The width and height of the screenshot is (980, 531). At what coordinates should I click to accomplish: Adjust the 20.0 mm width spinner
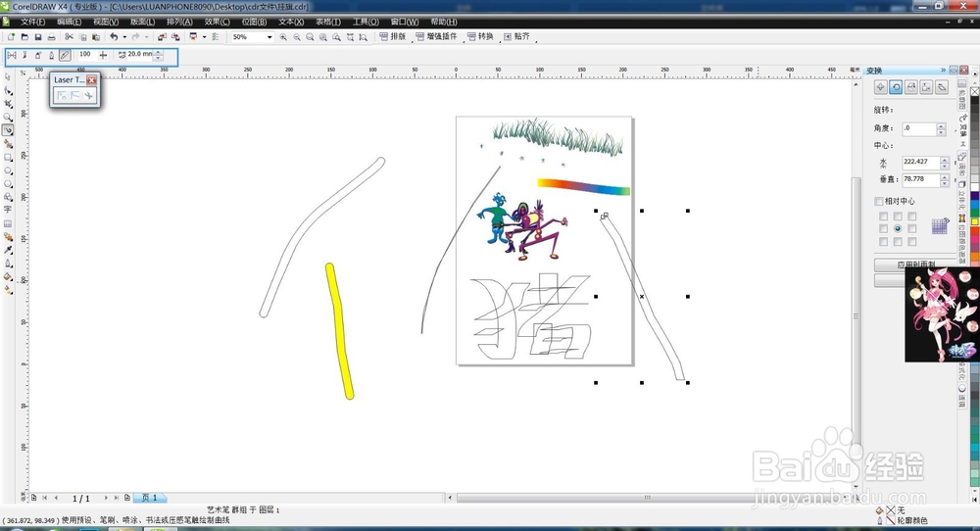158,55
